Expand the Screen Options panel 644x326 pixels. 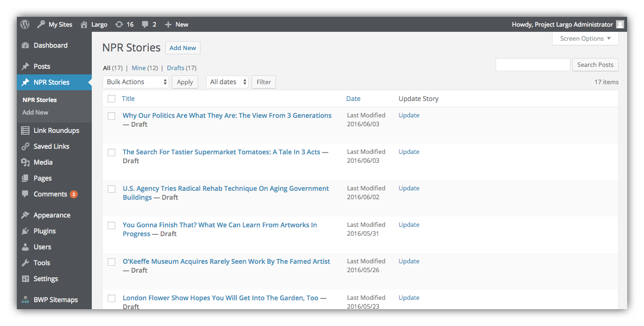point(585,38)
